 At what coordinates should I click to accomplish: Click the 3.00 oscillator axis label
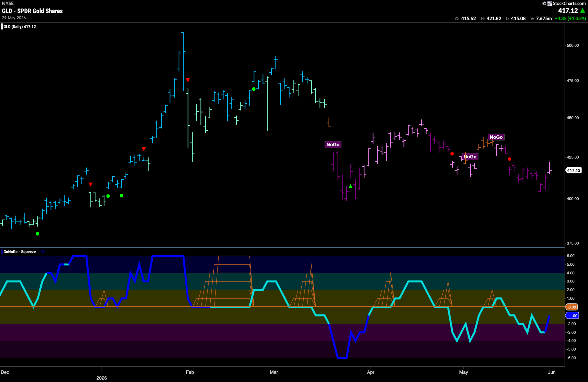tap(571, 281)
